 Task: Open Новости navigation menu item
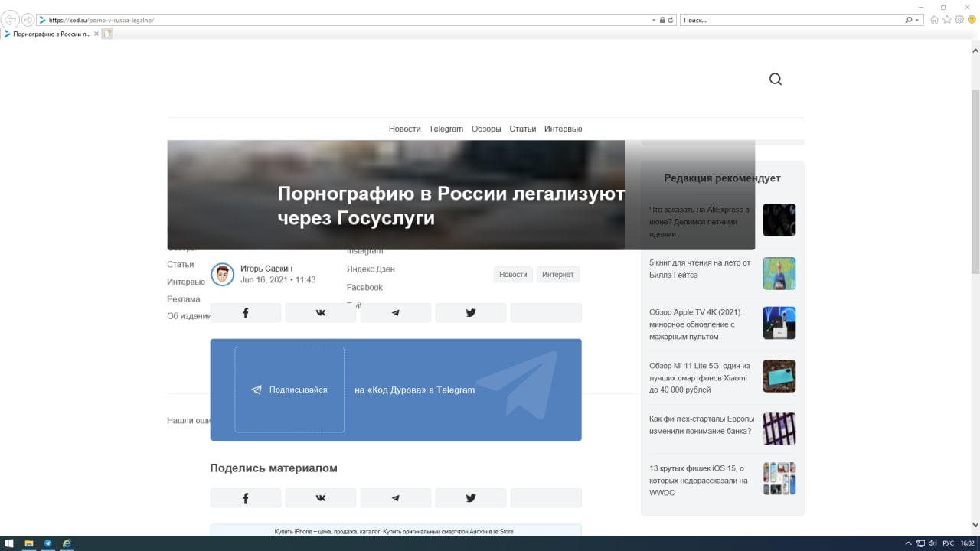pos(404,129)
